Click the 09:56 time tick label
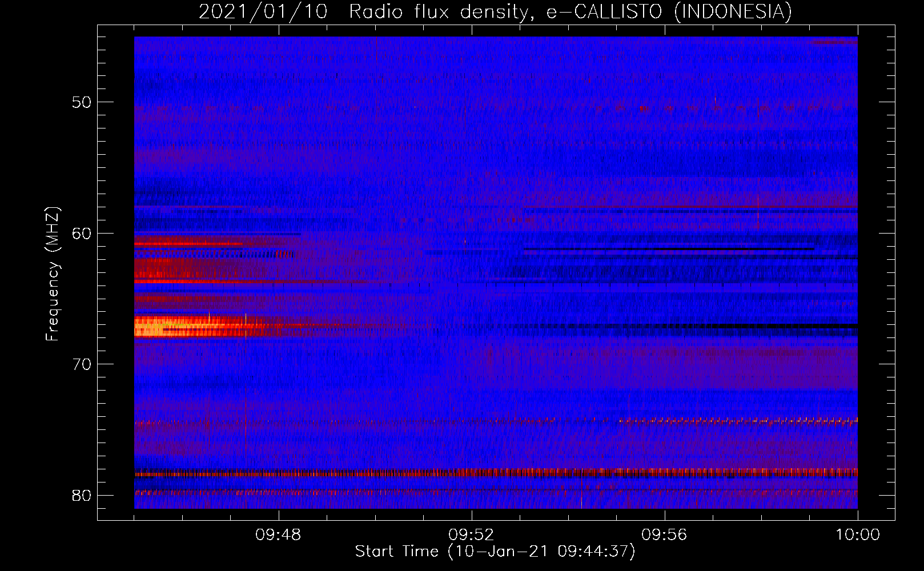The width and height of the screenshot is (924, 571). pos(665,535)
